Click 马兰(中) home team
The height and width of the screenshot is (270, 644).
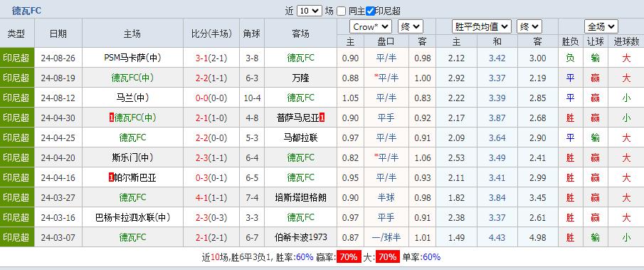pyautogui.click(x=132, y=98)
